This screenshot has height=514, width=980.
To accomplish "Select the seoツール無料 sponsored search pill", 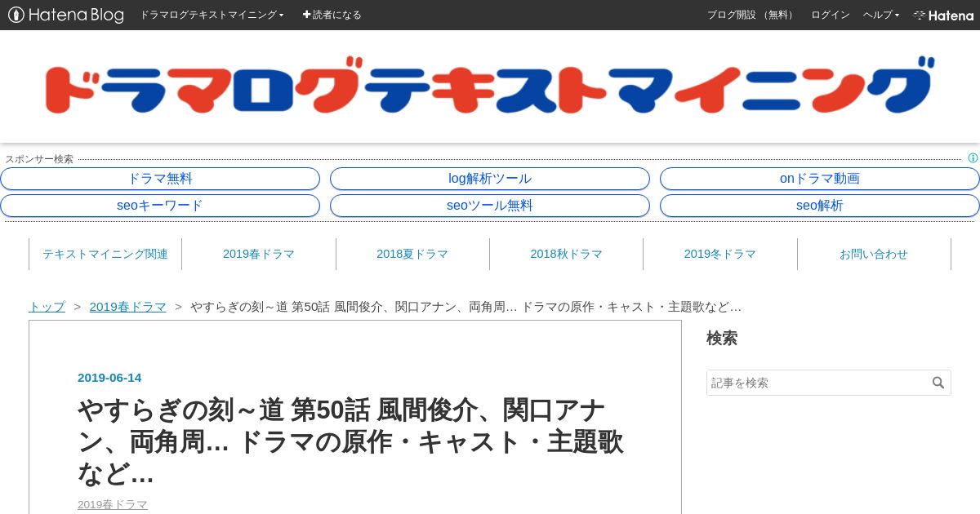I will pos(490,206).
